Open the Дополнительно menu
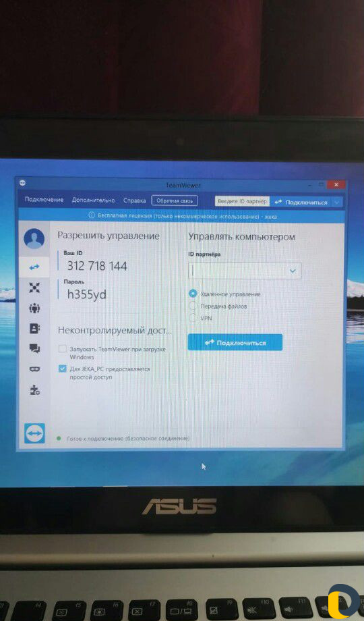 (94, 200)
